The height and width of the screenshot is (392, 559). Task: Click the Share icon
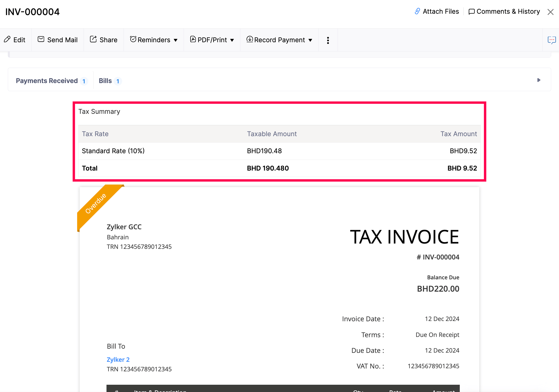93,40
